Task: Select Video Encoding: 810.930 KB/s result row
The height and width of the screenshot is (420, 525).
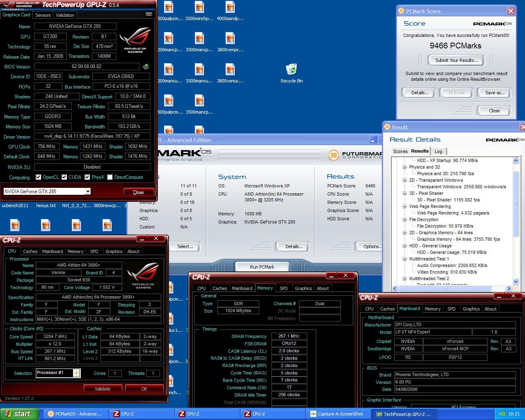Action: click(447, 272)
